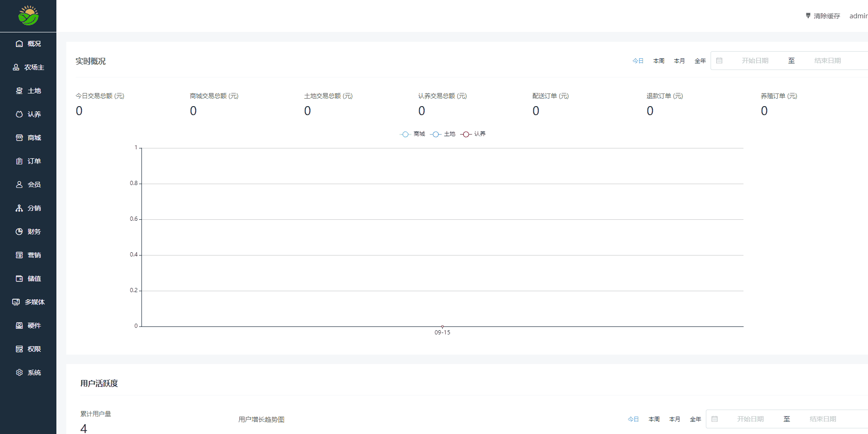Toggle the 商城 series in chart legend
The width and height of the screenshot is (868, 434).
pos(412,134)
